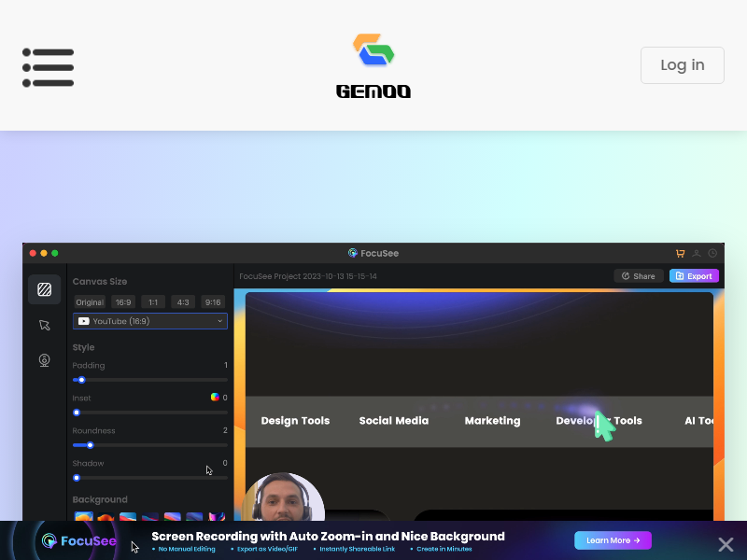Click the Style section heading
Viewport: 747px width, 560px height.
click(x=83, y=347)
